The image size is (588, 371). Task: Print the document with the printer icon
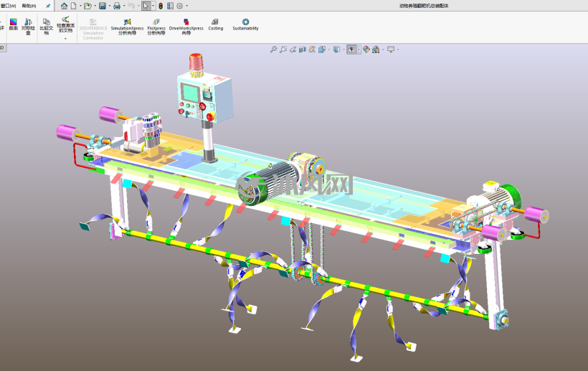point(117,6)
